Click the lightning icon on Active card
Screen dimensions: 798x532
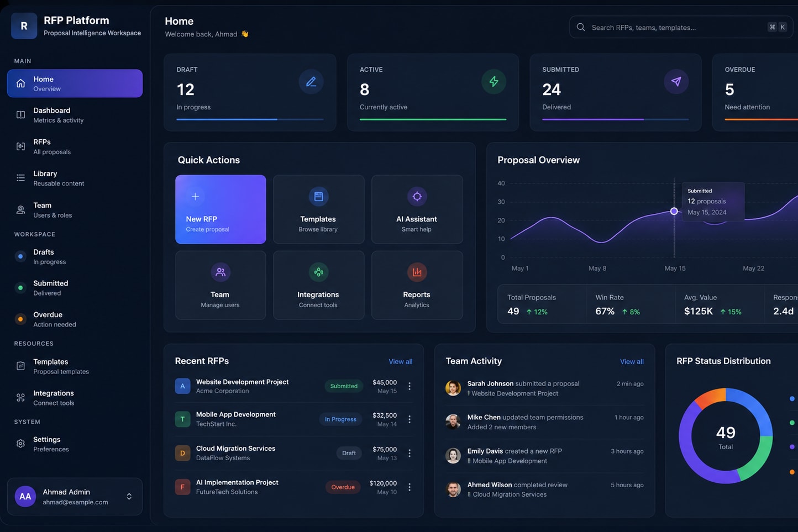pos(494,82)
